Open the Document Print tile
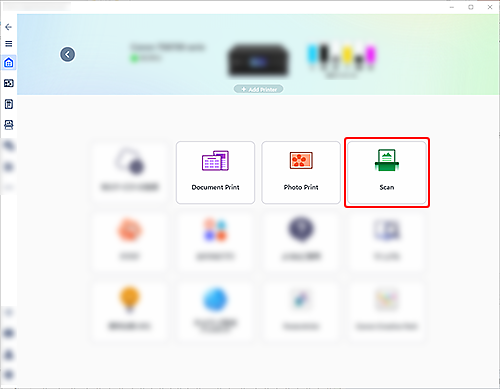Screen dimensions: 500x389 click(x=215, y=172)
